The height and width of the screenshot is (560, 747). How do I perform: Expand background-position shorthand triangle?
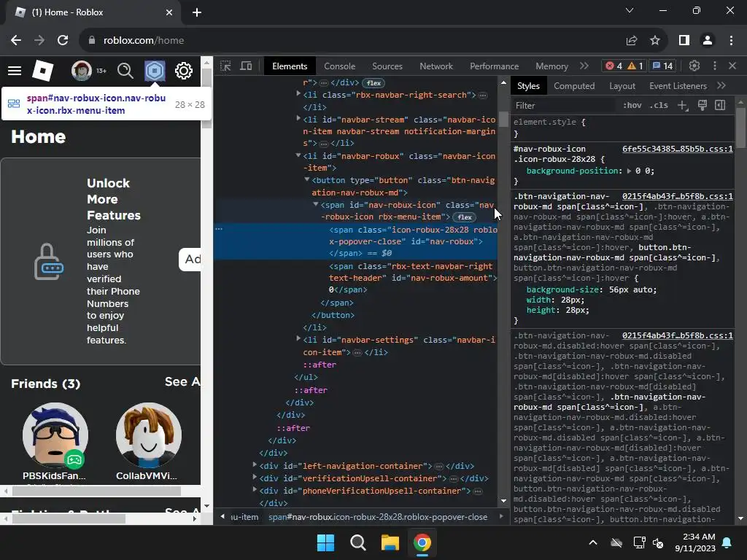(630, 171)
